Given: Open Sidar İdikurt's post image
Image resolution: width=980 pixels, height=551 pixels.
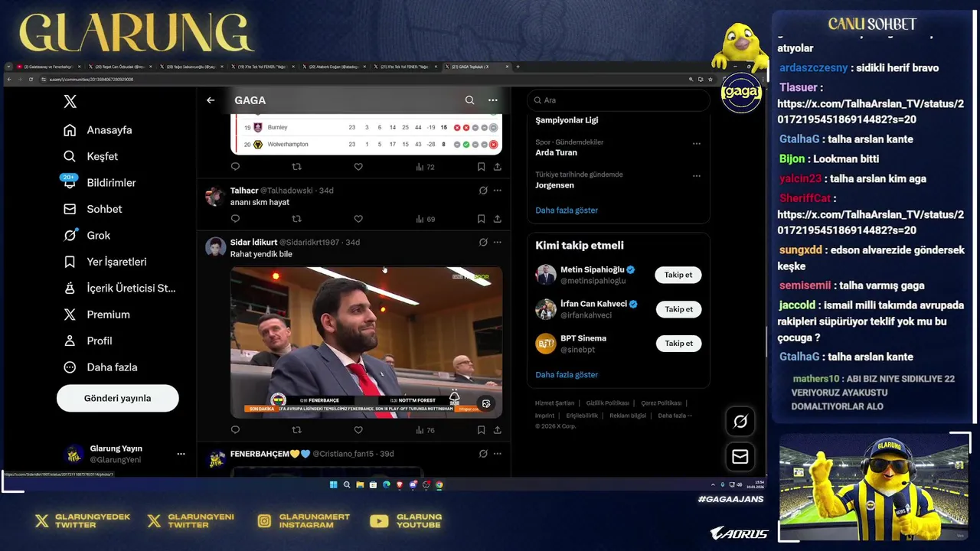Looking at the screenshot, I should coord(366,341).
